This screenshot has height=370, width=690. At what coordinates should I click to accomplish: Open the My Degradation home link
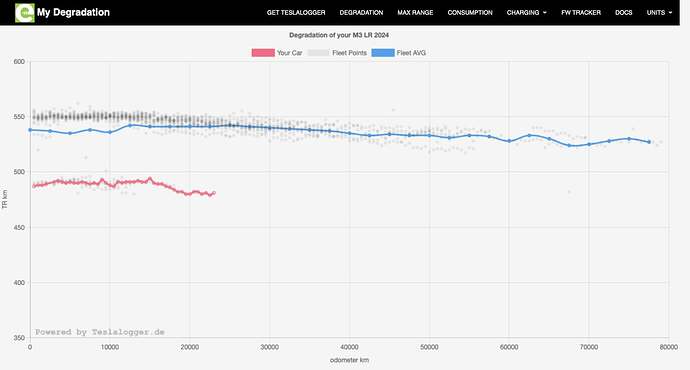coord(73,12)
